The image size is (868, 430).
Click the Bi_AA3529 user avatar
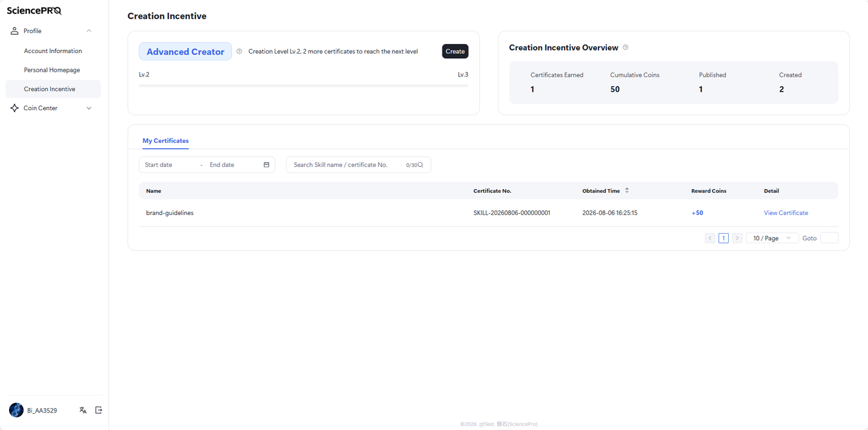pos(16,410)
